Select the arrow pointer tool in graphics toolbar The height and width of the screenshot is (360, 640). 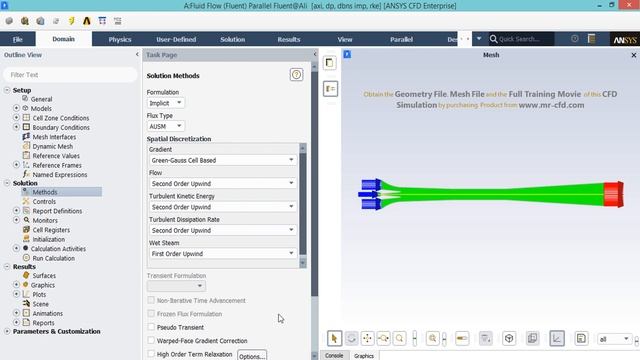coord(334,338)
